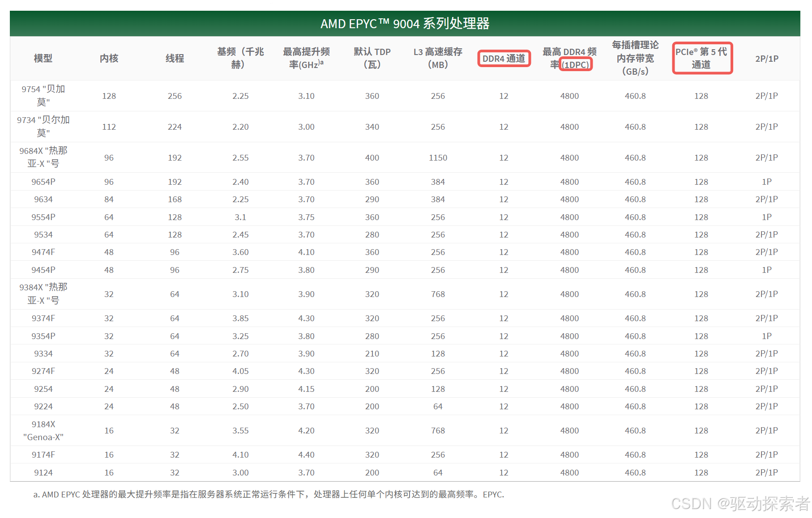Viewport: 812px width, 518px height.
Task: Click the 2P/1P column header
Action: (x=767, y=59)
